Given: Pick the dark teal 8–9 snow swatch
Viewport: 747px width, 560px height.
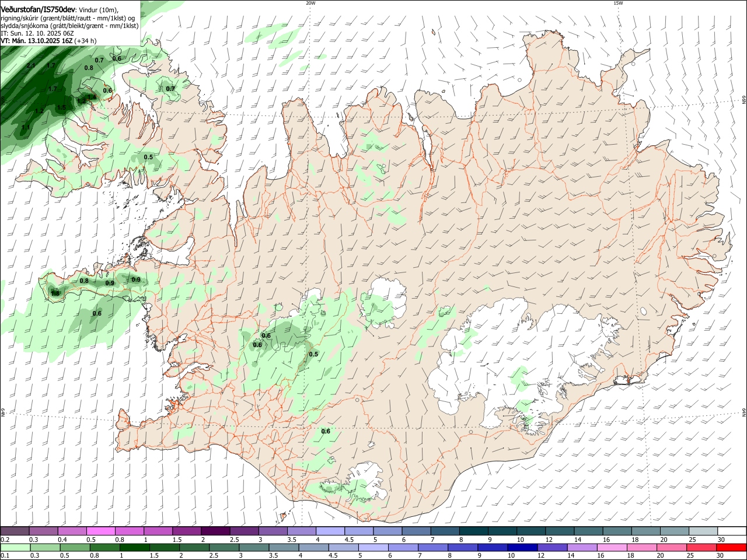Looking at the screenshot, I should point(474,531).
